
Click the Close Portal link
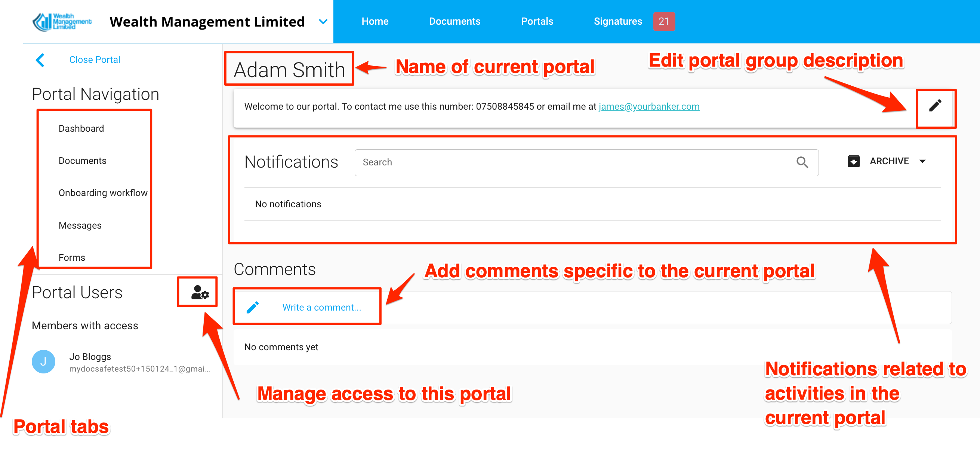(x=94, y=60)
